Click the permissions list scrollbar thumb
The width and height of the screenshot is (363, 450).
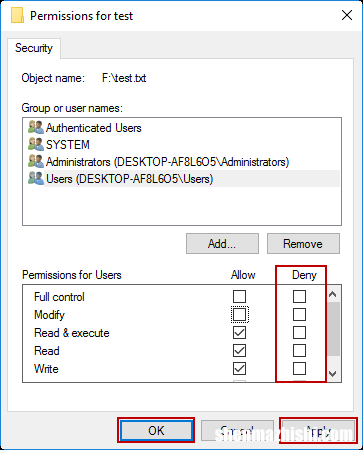[x=333, y=329]
